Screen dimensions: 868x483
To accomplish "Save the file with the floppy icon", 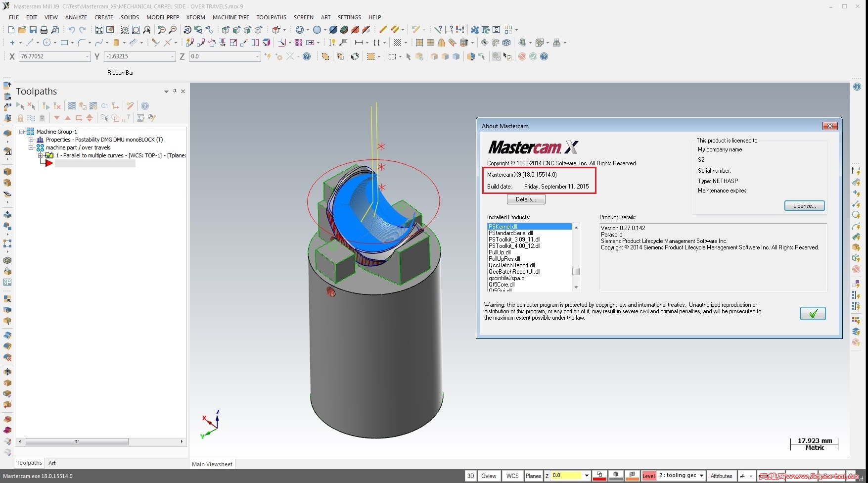I will 33,30.
